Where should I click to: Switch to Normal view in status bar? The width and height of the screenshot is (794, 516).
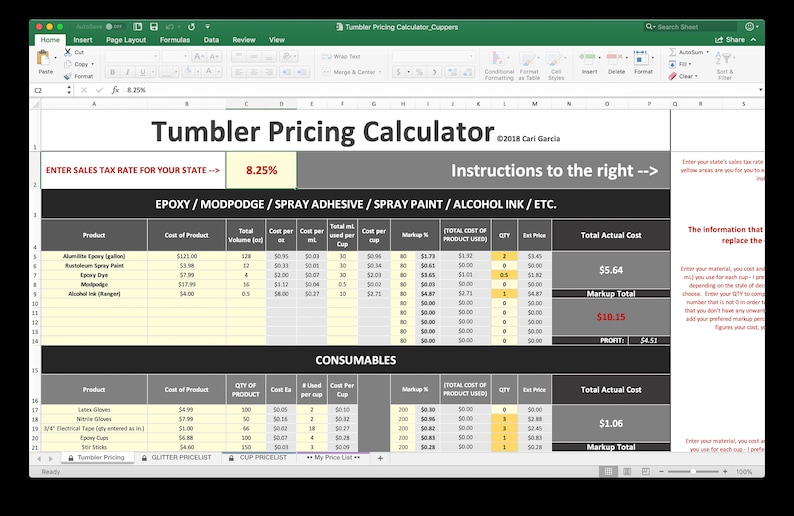click(608, 471)
